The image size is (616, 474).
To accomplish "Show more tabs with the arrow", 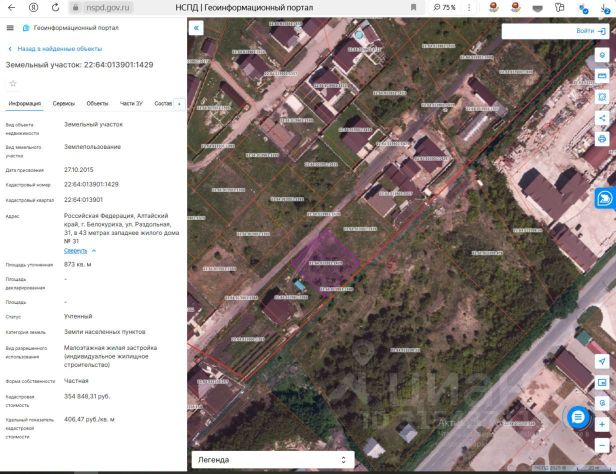I will 179,104.
